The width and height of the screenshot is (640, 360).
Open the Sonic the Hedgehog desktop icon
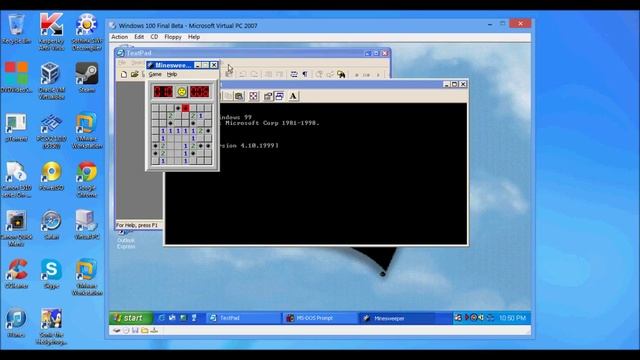[x=51, y=327]
